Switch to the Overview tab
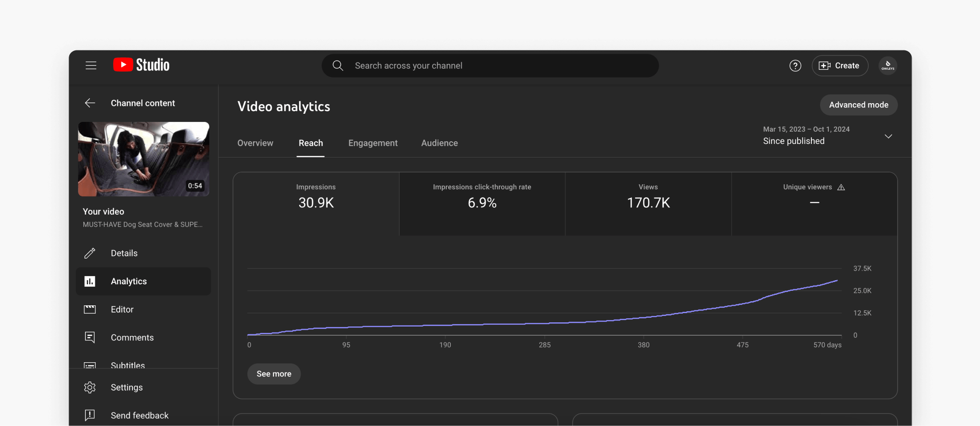 pyautogui.click(x=255, y=143)
